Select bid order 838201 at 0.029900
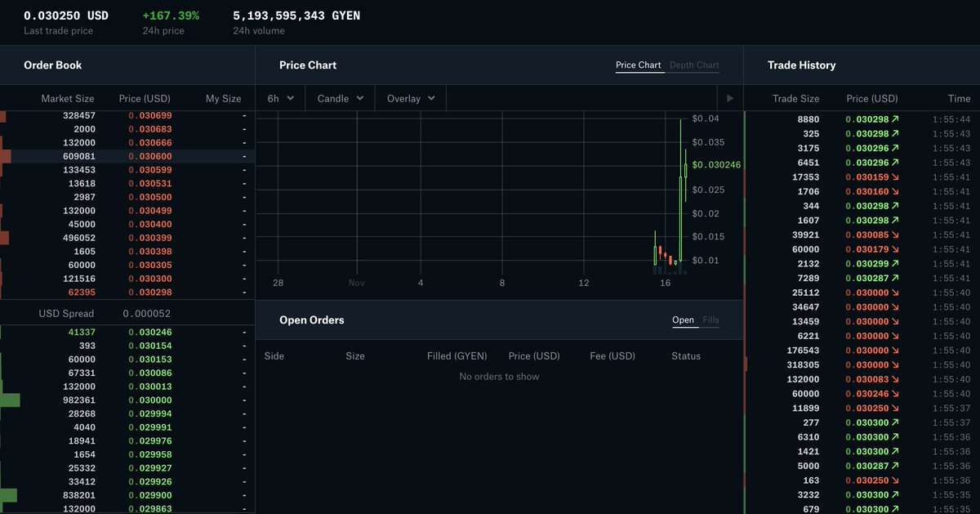980x514 pixels. [x=127, y=495]
